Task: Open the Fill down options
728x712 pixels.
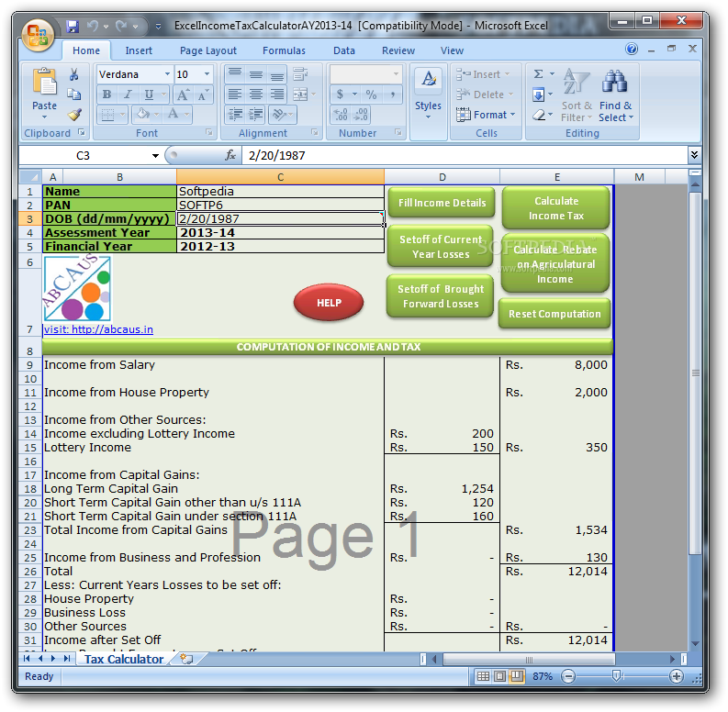Action: 539,95
